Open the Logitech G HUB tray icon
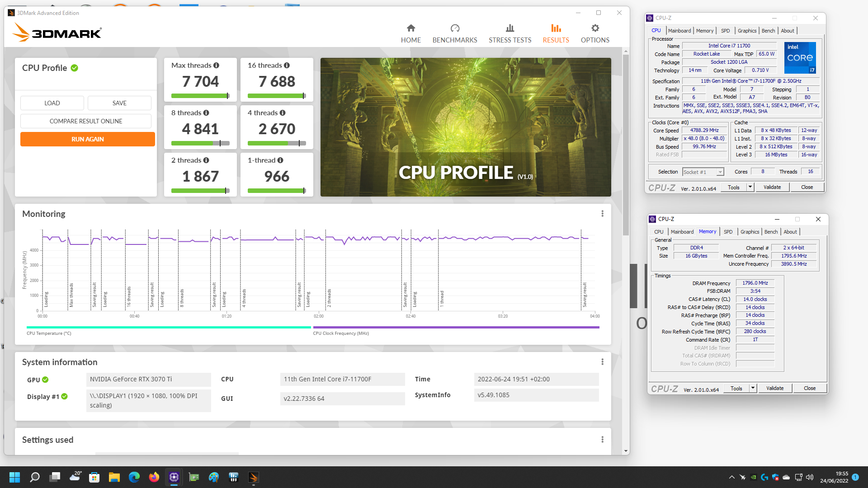This screenshot has width=868, height=488. [764, 477]
